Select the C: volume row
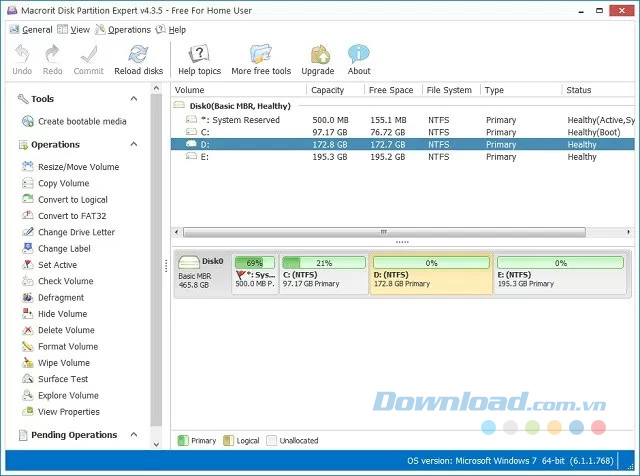640x476 pixels. [403, 132]
